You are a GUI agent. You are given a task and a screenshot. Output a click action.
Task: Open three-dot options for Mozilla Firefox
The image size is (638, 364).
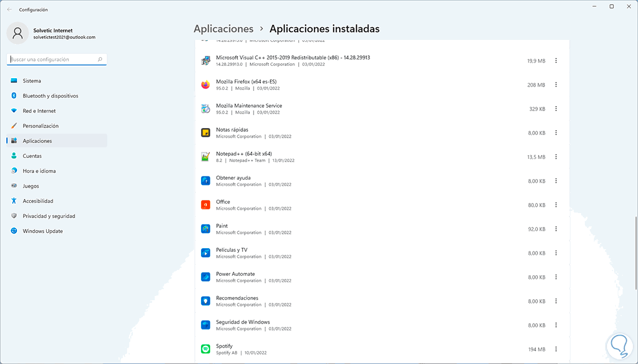[556, 84]
